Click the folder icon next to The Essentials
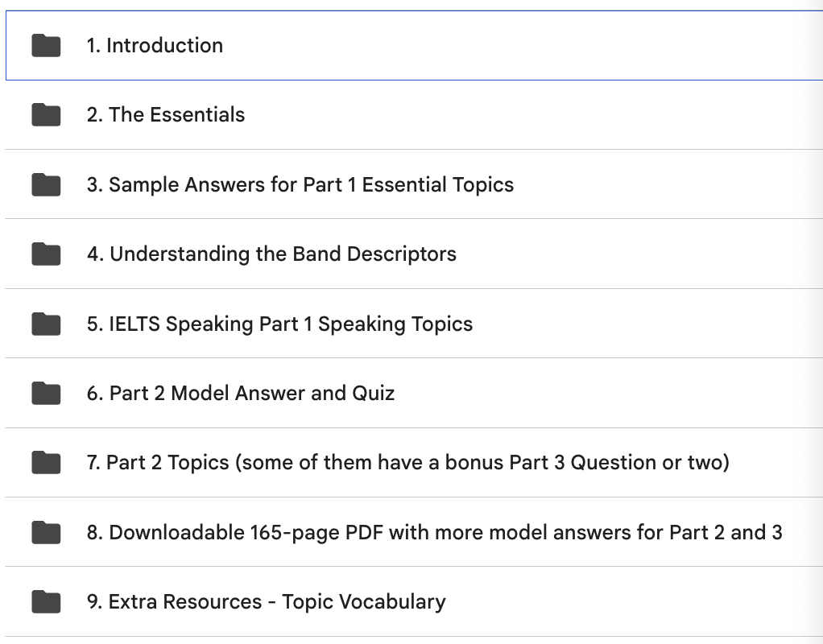This screenshot has width=823, height=644. (x=47, y=115)
